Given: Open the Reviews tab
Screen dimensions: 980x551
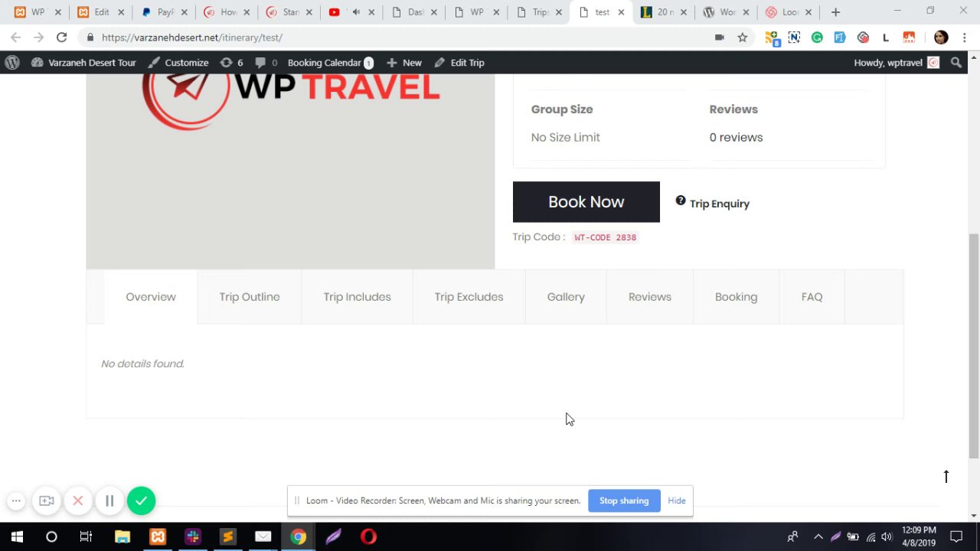Looking at the screenshot, I should [649, 297].
